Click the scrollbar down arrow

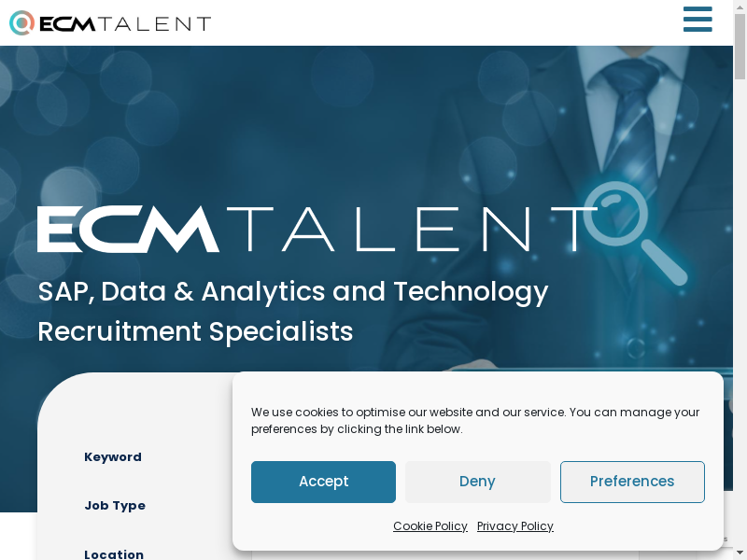(x=740, y=553)
